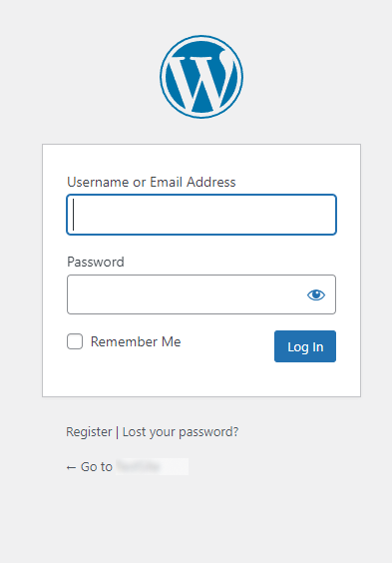Click the blurred site name after Go to
The height and width of the screenshot is (563, 392).
pos(152,467)
